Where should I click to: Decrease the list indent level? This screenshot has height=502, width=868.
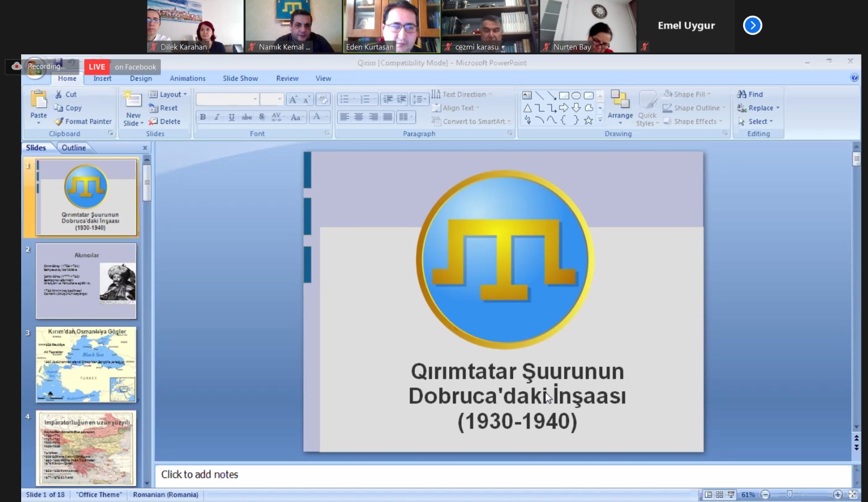(387, 99)
